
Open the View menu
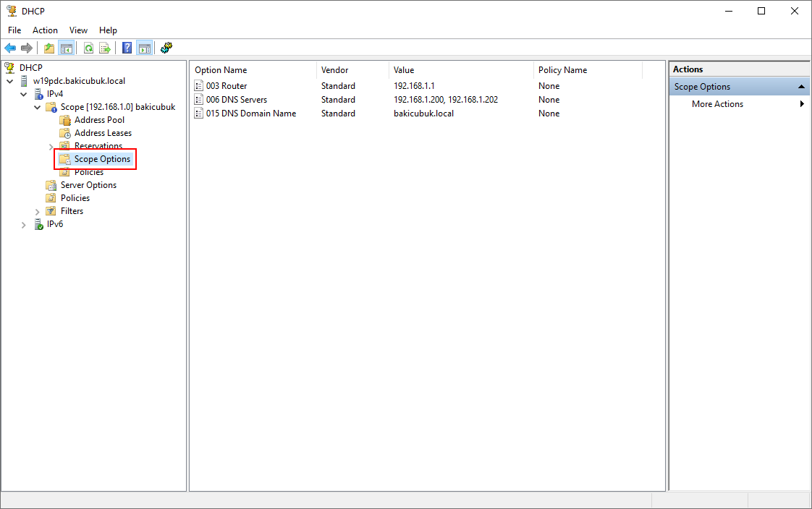click(x=78, y=30)
